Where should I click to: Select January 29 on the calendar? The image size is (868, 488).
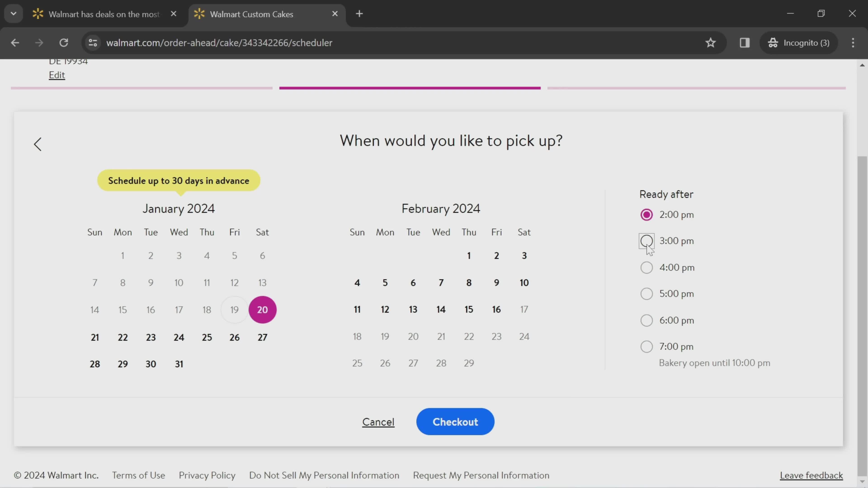[x=123, y=364]
